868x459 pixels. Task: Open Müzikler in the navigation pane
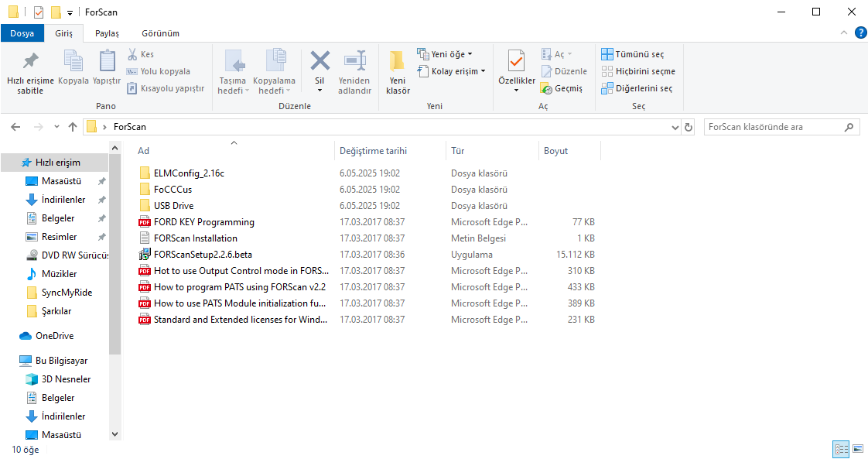(x=59, y=274)
